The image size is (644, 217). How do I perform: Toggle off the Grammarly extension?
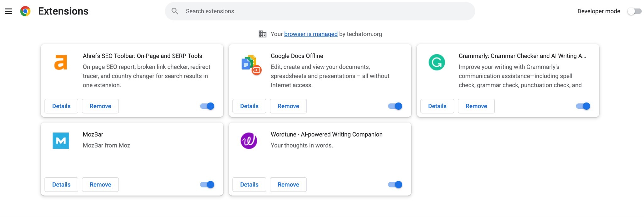coord(583,106)
